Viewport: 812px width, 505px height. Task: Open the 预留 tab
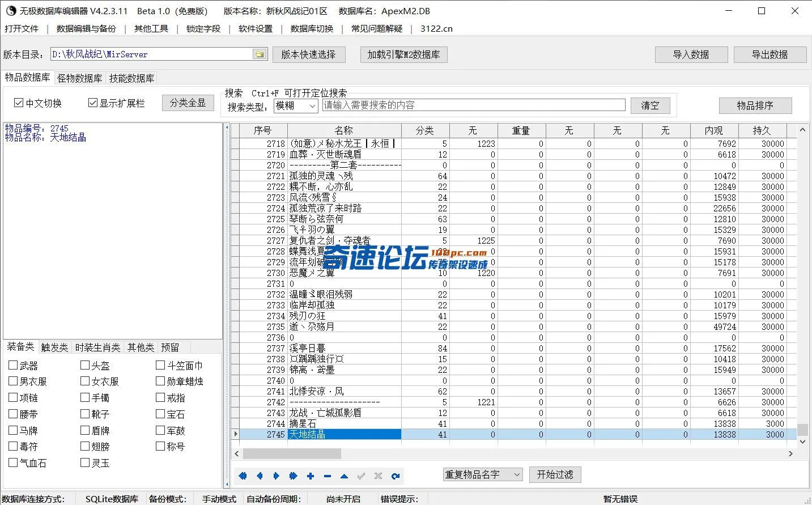coord(170,347)
